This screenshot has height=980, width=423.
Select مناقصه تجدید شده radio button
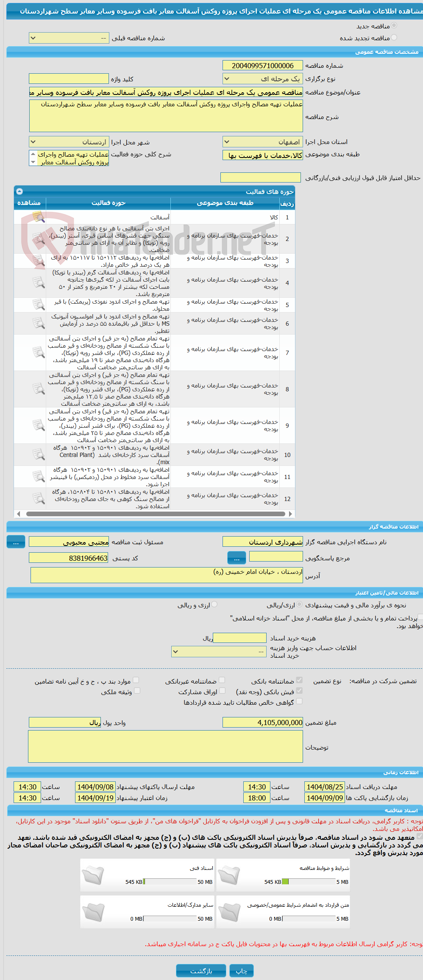click(394, 38)
